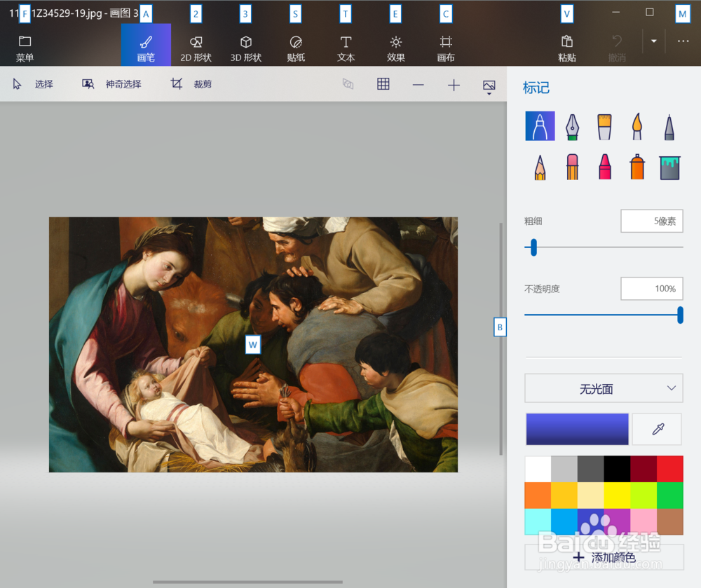Switch to the 贴纸 stickers tab
Image resolution: width=701 pixels, height=588 pixels.
pyautogui.click(x=296, y=48)
